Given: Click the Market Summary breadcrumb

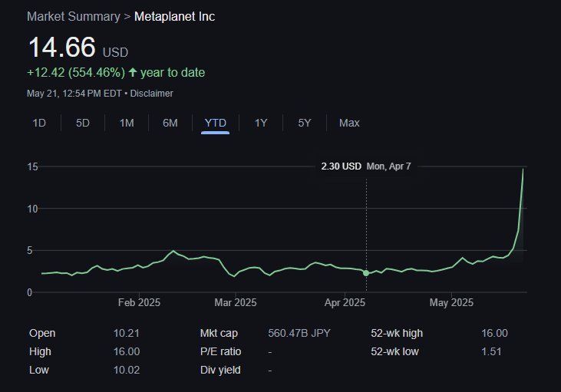Looking at the screenshot, I should [x=73, y=16].
